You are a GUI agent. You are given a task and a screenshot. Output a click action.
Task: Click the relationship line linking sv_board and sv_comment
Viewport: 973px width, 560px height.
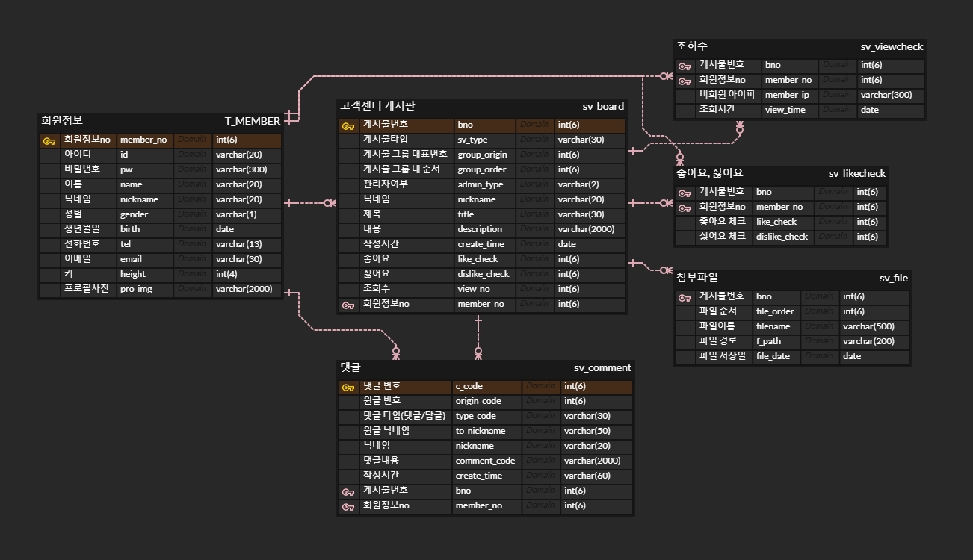pyautogui.click(x=477, y=336)
